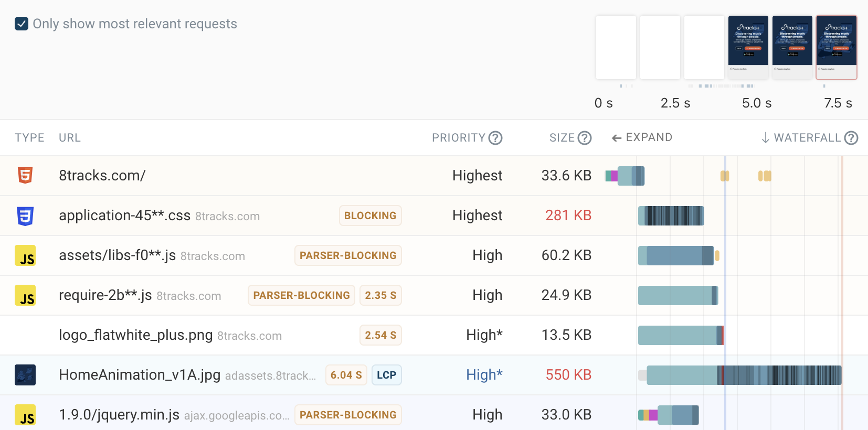Image resolution: width=868 pixels, height=430 pixels.
Task: Select the second blank filmstrip frame
Action: tap(660, 47)
